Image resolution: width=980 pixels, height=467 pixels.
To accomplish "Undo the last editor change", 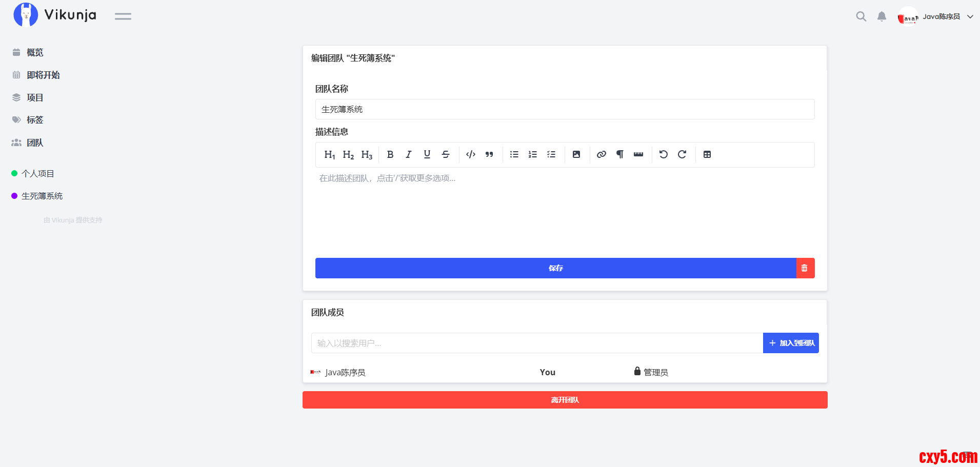I will pyautogui.click(x=664, y=154).
